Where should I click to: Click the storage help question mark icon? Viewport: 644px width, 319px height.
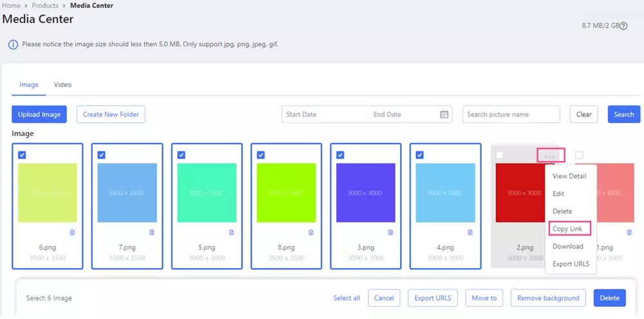(623, 26)
